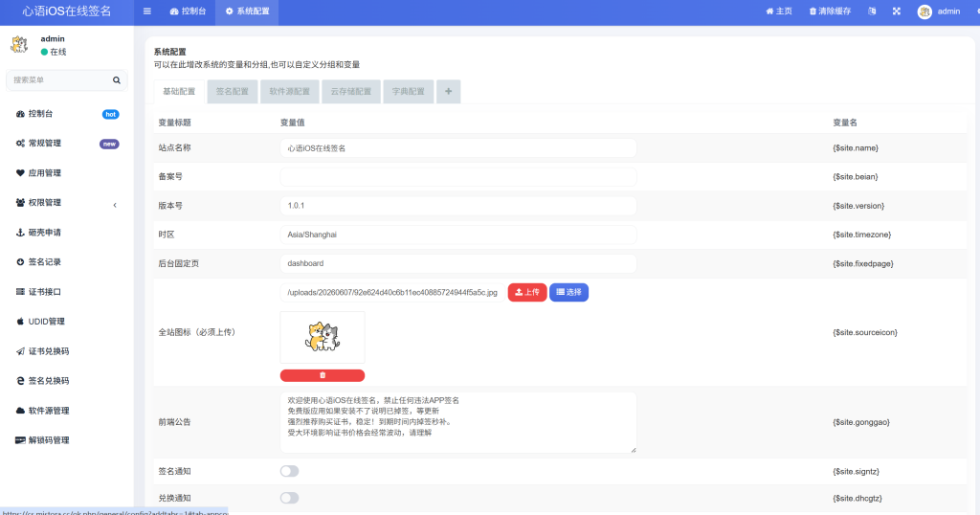
Task: Click {$site.fixedpage} variable name text
Action: click(x=863, y=264)
